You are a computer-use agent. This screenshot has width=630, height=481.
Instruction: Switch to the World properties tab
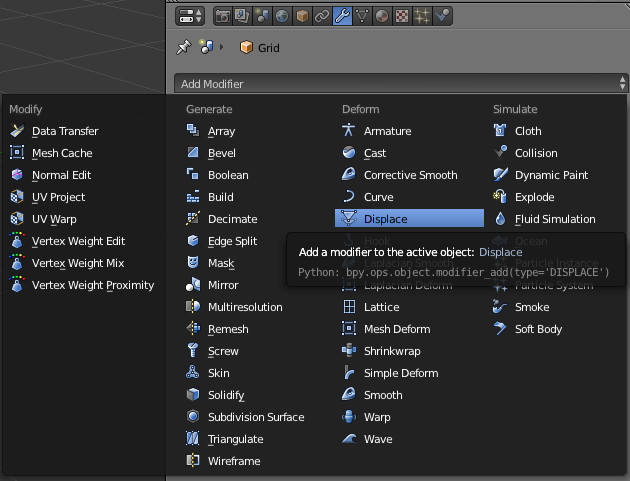pyautogui.click(x=282, y=16)
